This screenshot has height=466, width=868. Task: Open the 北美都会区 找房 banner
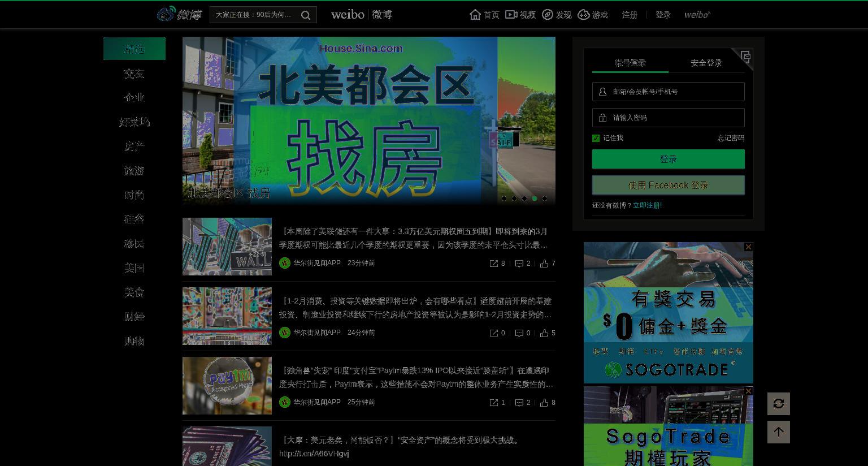click(369, 120)
